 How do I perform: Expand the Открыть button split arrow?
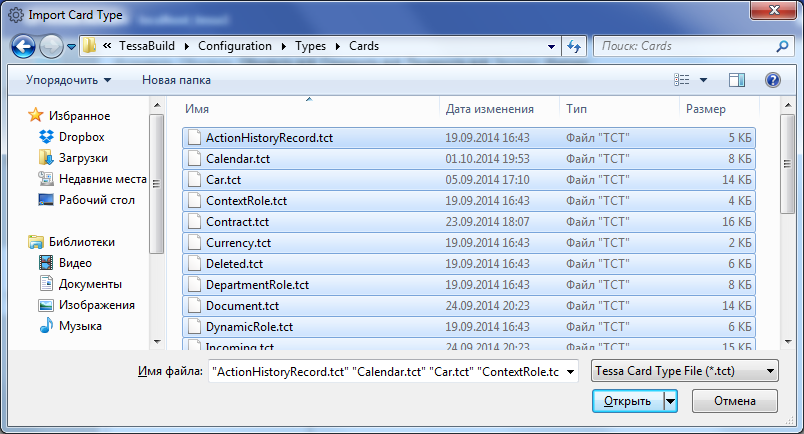pyautogui.click(x=671, y=401)
